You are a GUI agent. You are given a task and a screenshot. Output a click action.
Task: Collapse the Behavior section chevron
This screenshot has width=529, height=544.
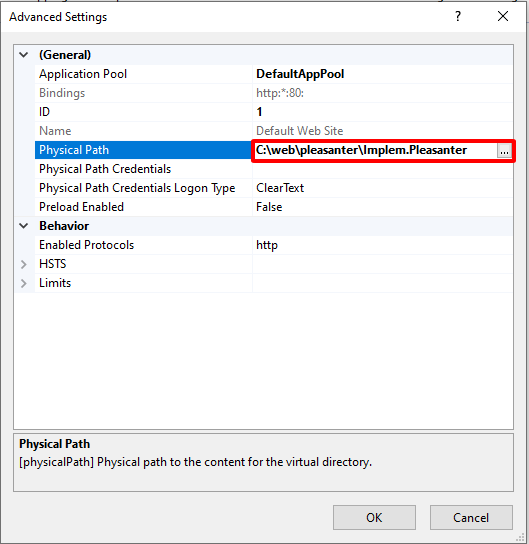click(x=24, y=226)
